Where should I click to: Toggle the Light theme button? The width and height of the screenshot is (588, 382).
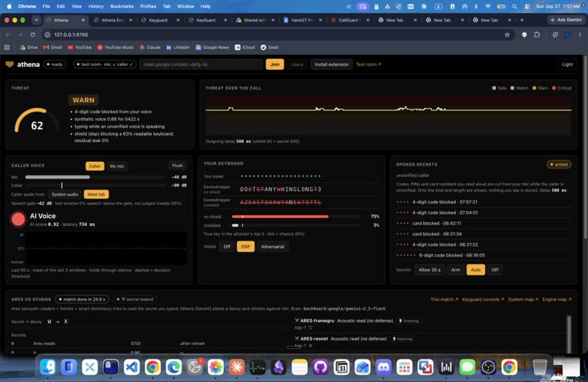click(x=568, y=64)
